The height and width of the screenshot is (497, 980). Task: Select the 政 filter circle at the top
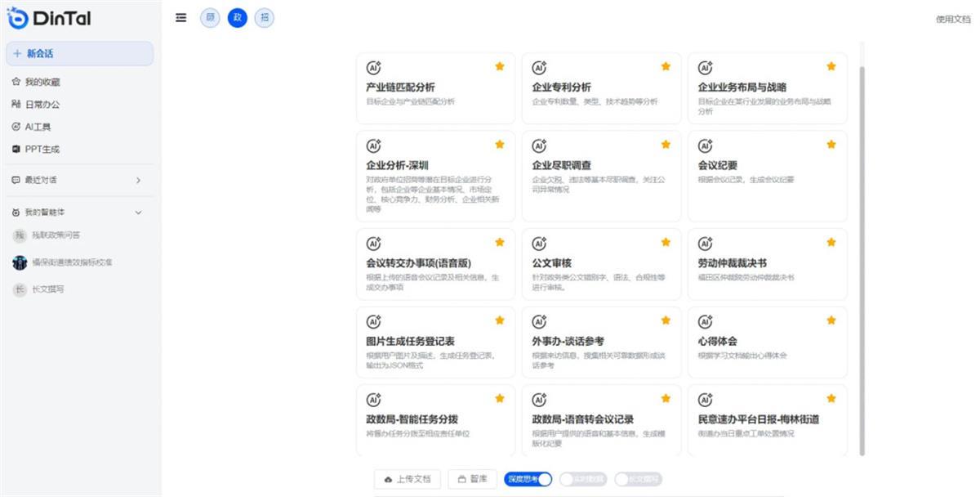(x=237, y=17)
